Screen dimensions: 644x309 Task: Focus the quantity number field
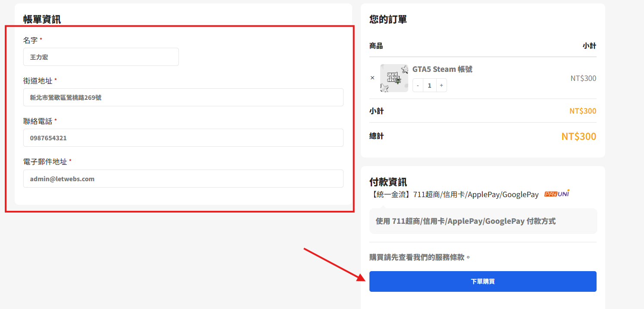click(429, 86)
